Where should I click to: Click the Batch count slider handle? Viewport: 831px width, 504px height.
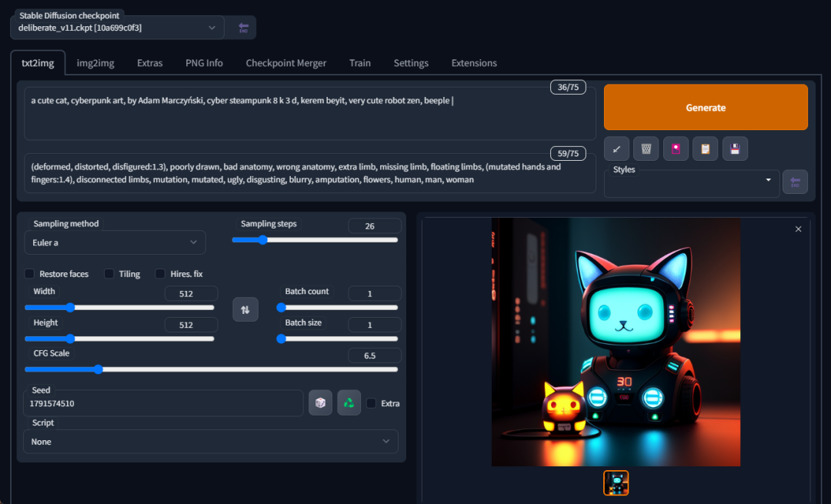(282, 307)
